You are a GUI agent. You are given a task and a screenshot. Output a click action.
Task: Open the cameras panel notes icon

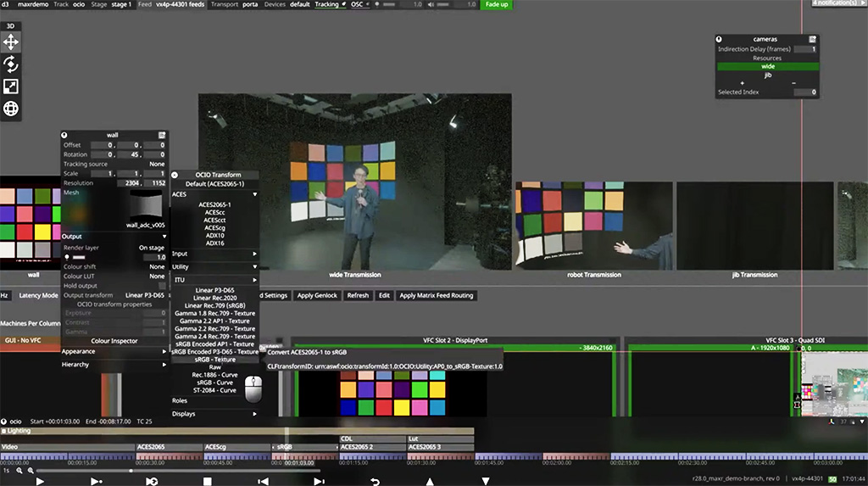813,39
